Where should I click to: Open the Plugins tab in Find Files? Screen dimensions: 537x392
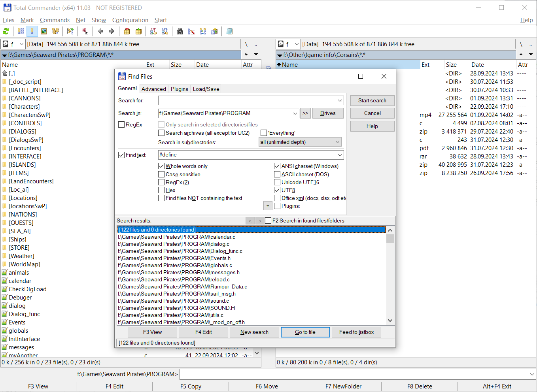click(180, 89)
